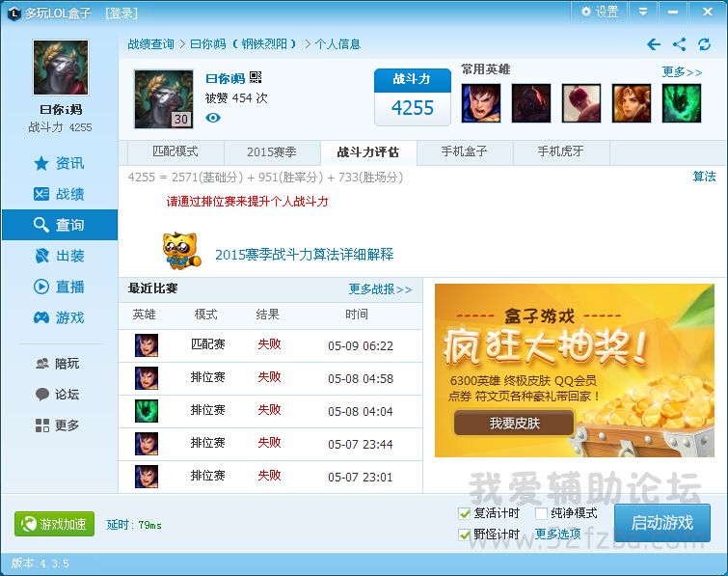
Task: Open the QR code icon beside the name
Action: click(256, 77)
